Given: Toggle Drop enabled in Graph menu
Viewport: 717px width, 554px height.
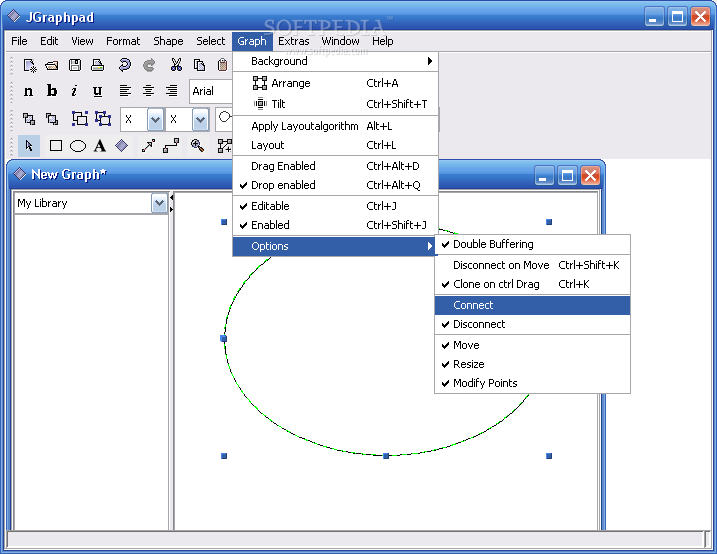Looking at the screenshot, I should 335,185.
